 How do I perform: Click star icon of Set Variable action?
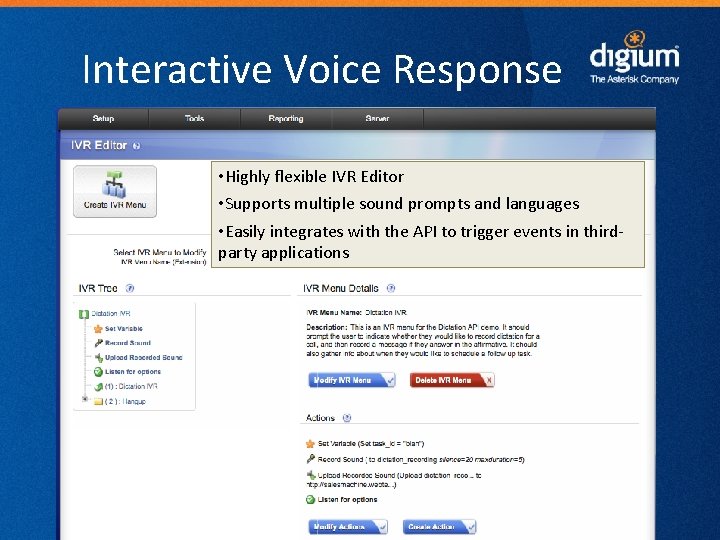point(310,444)
